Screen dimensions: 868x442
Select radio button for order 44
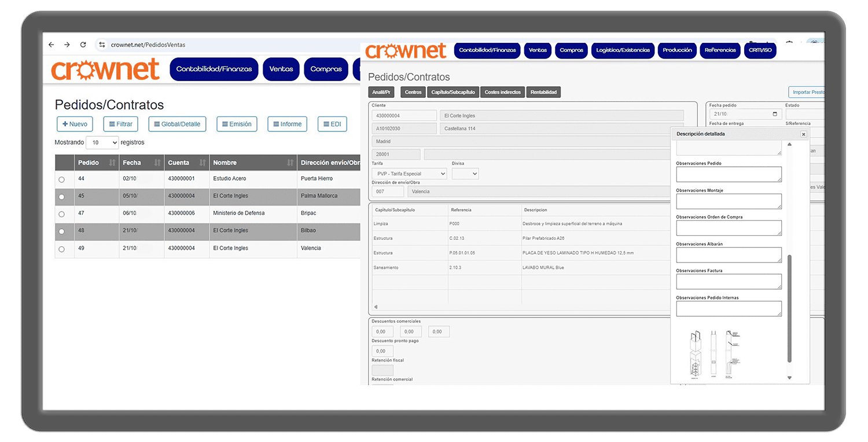coord(62,180)
